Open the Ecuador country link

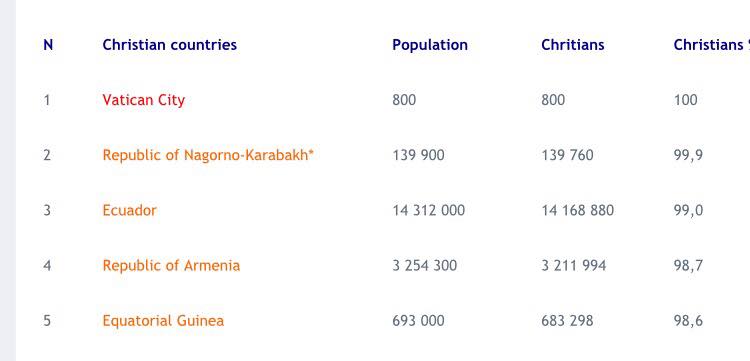pos(130,210)
